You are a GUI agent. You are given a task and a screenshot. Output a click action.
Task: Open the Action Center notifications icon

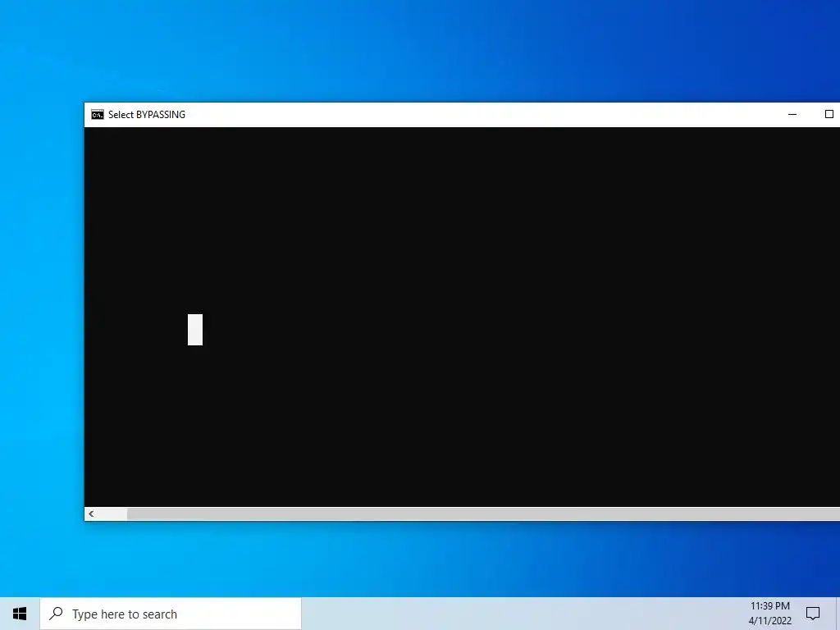pos(813,614)
